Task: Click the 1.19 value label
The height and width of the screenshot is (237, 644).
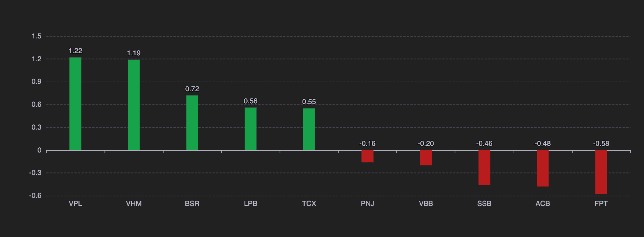Action: coord(134,53)
